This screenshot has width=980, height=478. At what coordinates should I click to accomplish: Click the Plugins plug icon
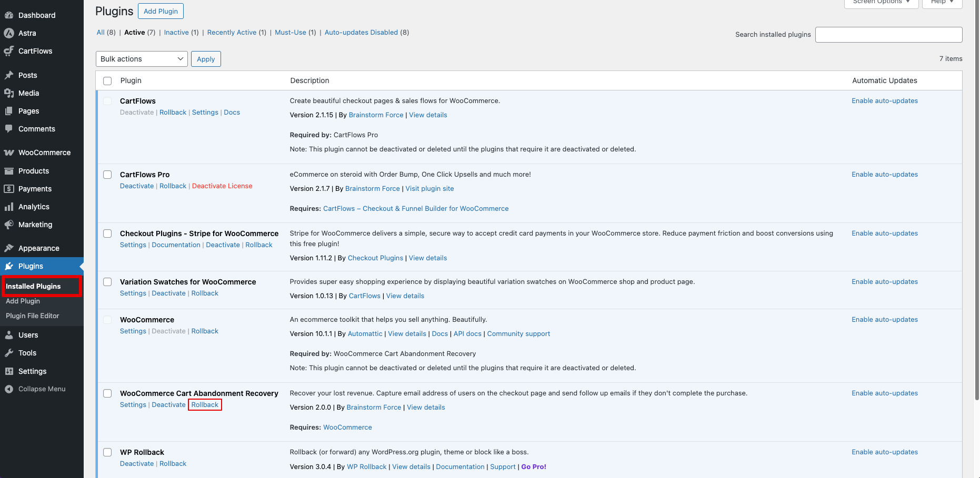pyautogui.click(x=9, y=266)
